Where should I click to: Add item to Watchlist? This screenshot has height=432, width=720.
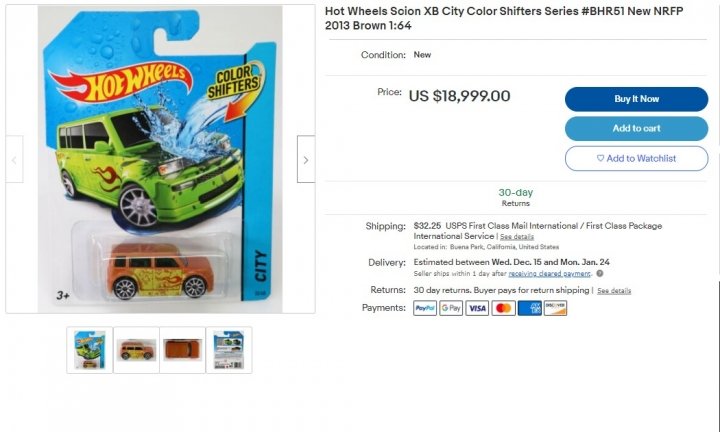coord(636,158)
